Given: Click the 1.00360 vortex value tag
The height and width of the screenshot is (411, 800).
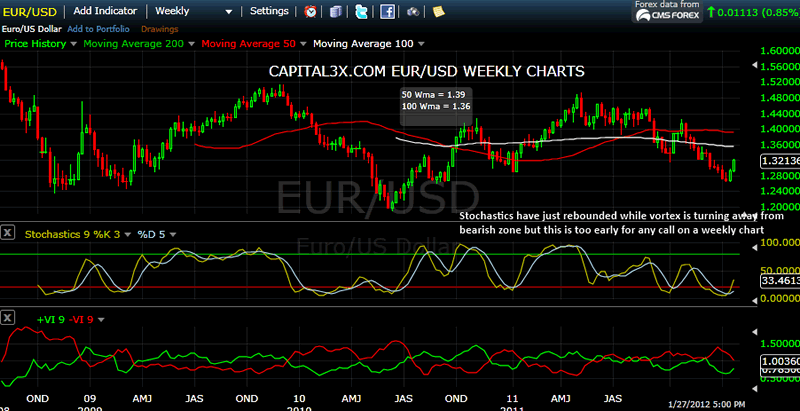Looking at the screenshot, I should 780,361.
